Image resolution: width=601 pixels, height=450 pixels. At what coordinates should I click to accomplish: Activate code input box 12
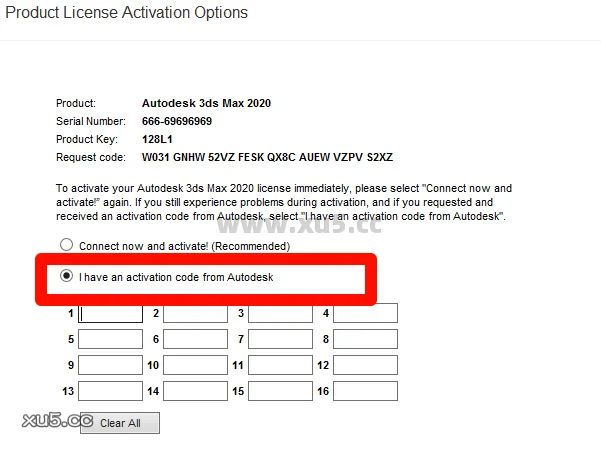click(x=365, y=366)
